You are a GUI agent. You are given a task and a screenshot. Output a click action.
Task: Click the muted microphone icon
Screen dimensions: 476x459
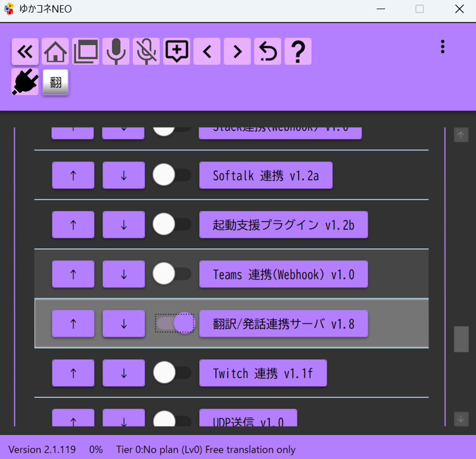point(146,52)
